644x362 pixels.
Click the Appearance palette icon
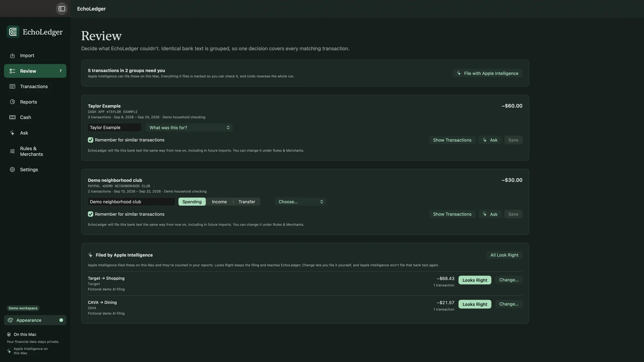[10, 320]
